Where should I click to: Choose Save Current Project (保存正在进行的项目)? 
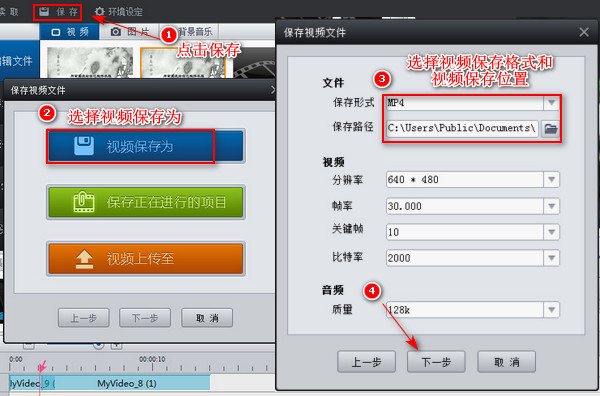(x=145, y=202)
